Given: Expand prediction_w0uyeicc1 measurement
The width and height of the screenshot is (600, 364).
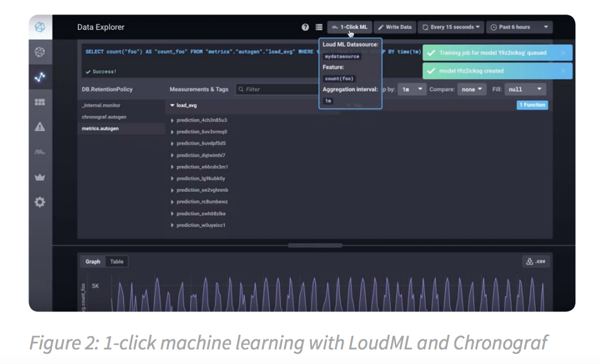Looking at the screenshot, I should click(x=198, y=225).
